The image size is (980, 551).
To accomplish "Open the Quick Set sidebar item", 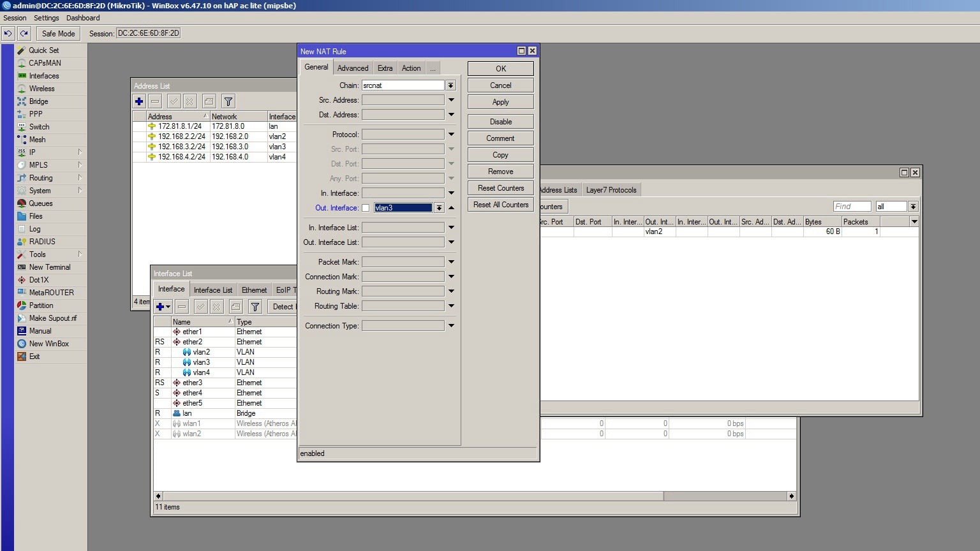I will (x=43, y=50).
